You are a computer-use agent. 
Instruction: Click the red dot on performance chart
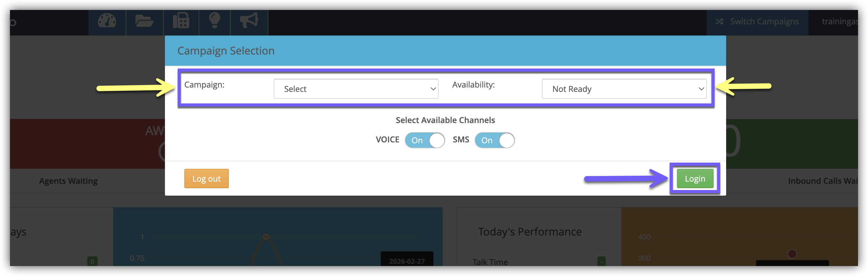(792, 254)
